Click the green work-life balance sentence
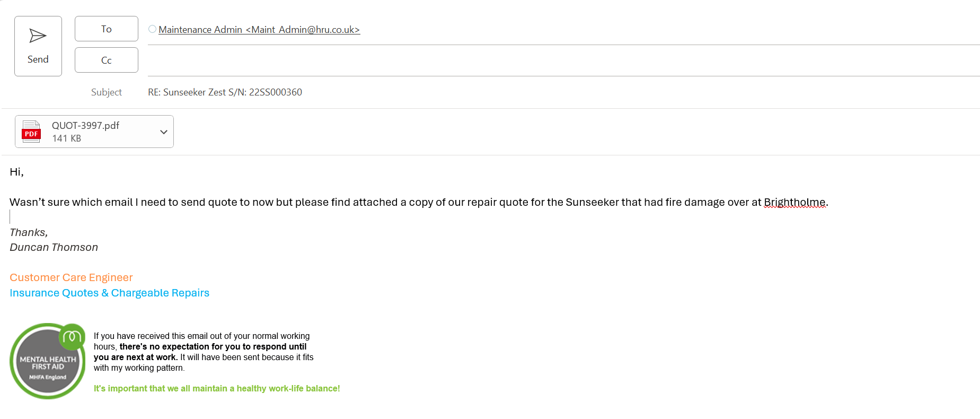 click(x=216, y=388)
